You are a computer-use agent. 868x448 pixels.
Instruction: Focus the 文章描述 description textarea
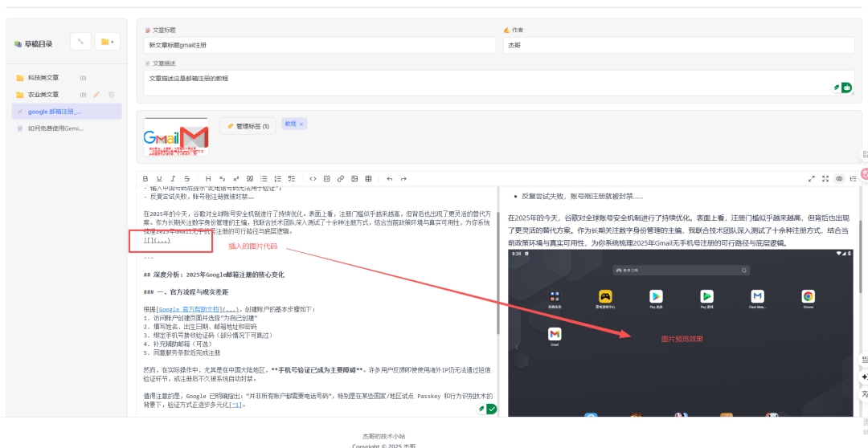pos(499,83)
